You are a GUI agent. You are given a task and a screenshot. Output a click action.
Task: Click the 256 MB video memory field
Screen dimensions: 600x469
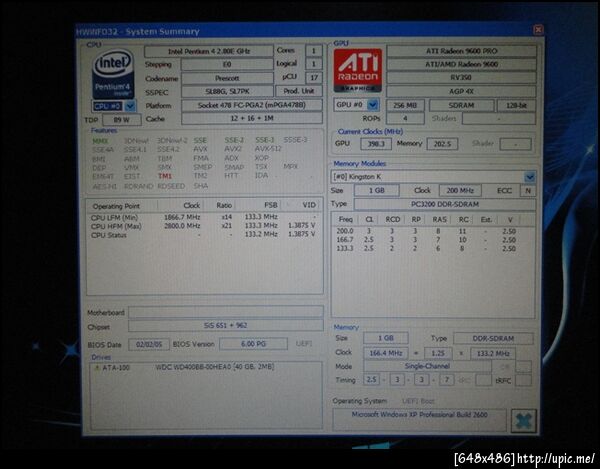[405, 105]
